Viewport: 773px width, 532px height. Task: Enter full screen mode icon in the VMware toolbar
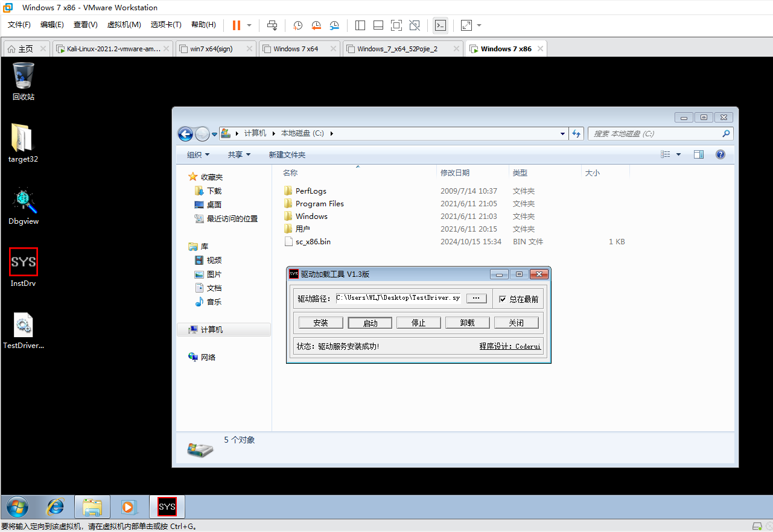point(396,25)
